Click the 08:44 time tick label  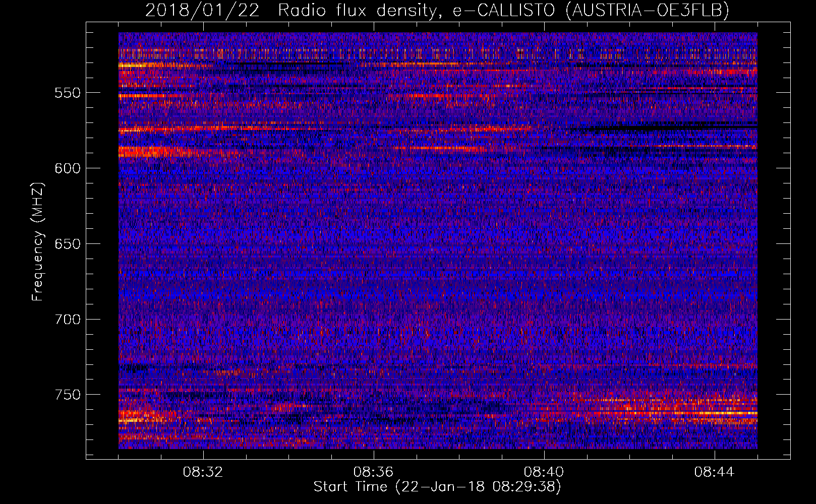(714, 472)
